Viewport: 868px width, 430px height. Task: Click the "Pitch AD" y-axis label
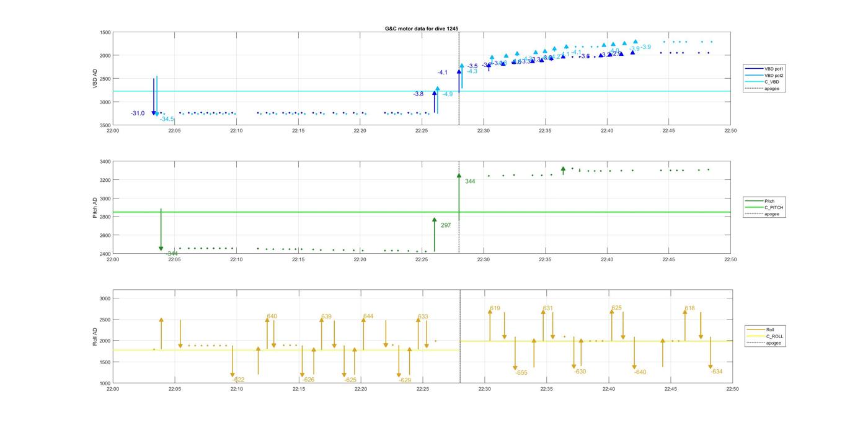tap(95, 208)
